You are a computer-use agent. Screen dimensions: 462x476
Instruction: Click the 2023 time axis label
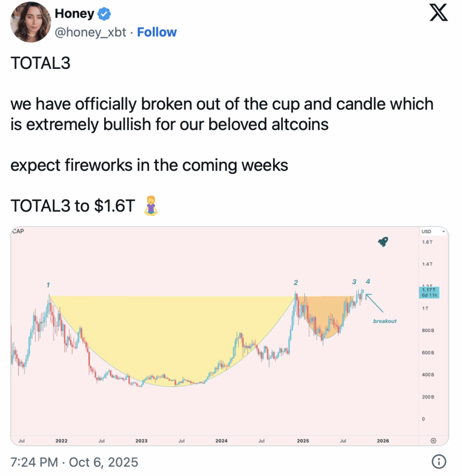[141, 440]
